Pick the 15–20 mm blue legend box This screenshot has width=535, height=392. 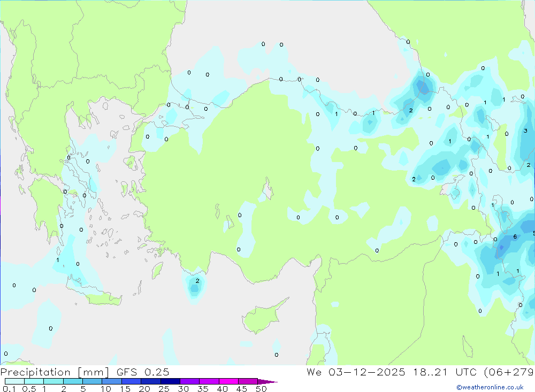(x=132, y=381)
